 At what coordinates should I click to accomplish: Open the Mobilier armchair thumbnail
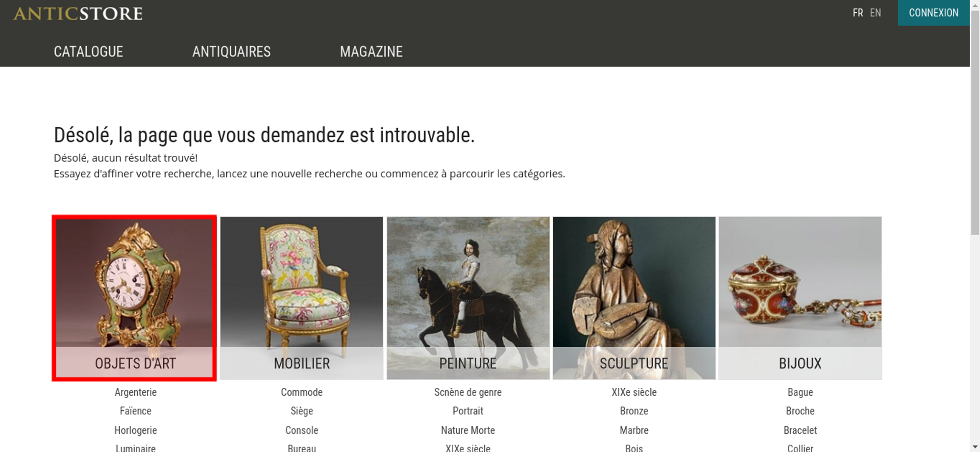pyautogui.click(x=301, y=298)
